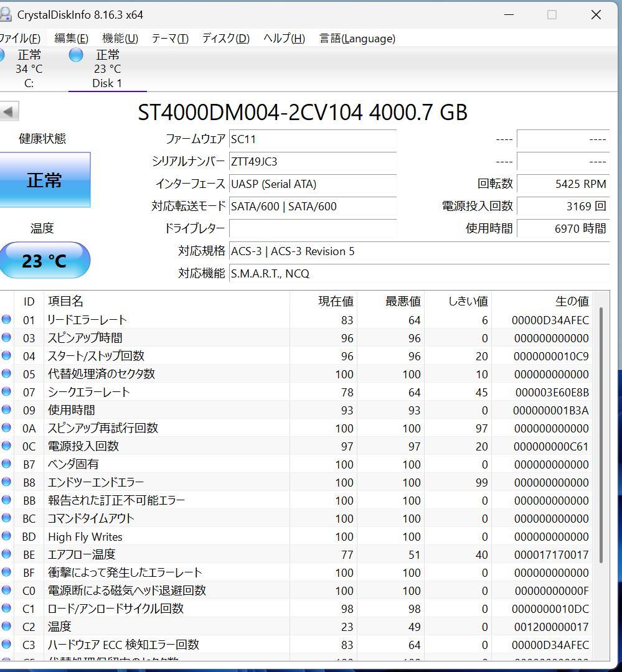622x672 pixels.
Task: Click the blue status orb of Disk 1
Action: pyautogui.click(x=76, y=55)
